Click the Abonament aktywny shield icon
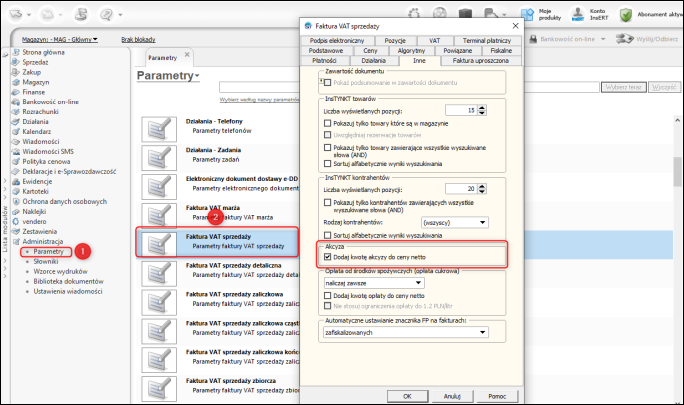Screen dimensions: 684x405 [626, 14]
